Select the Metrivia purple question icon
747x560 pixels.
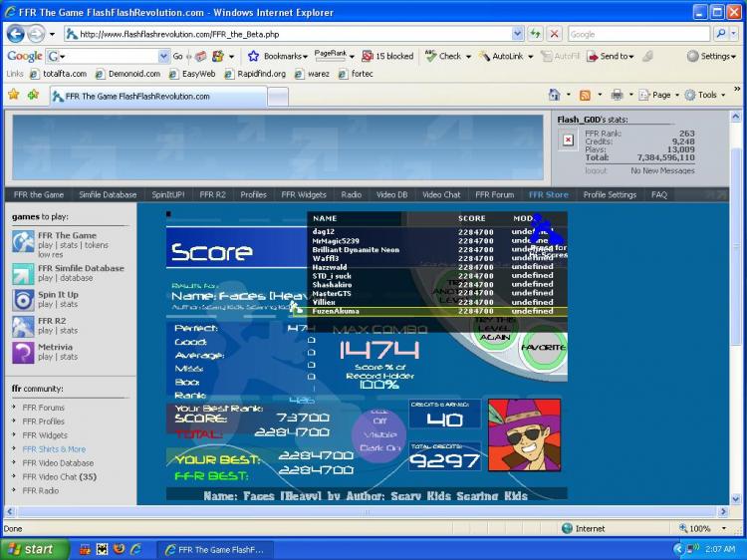[x=23, y=352]
